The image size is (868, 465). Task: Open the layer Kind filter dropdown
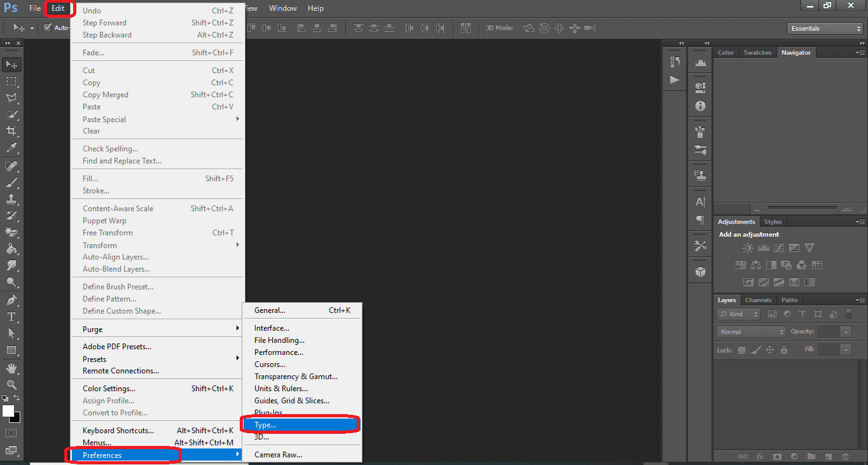coord(738,314)
